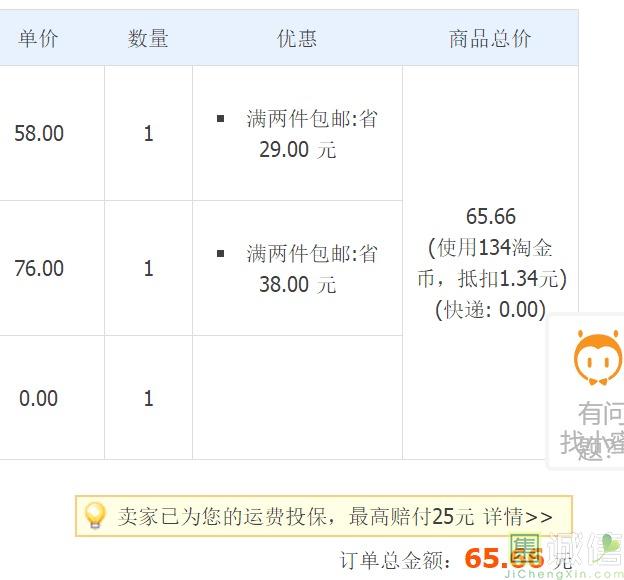Click the lightbulb icon in insurance notice
This screenshot has height=580, width=624.
pos(95,516)
